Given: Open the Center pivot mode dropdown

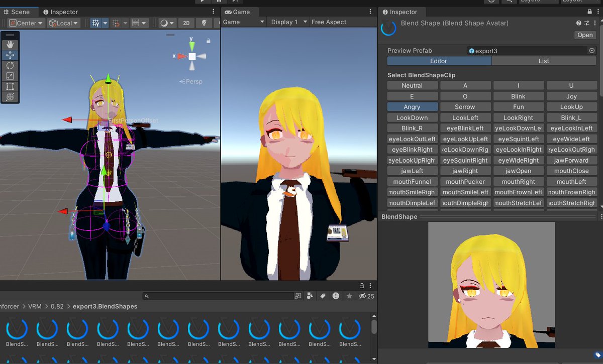Looking at the screenshot, I should click(x=26, y=23).
